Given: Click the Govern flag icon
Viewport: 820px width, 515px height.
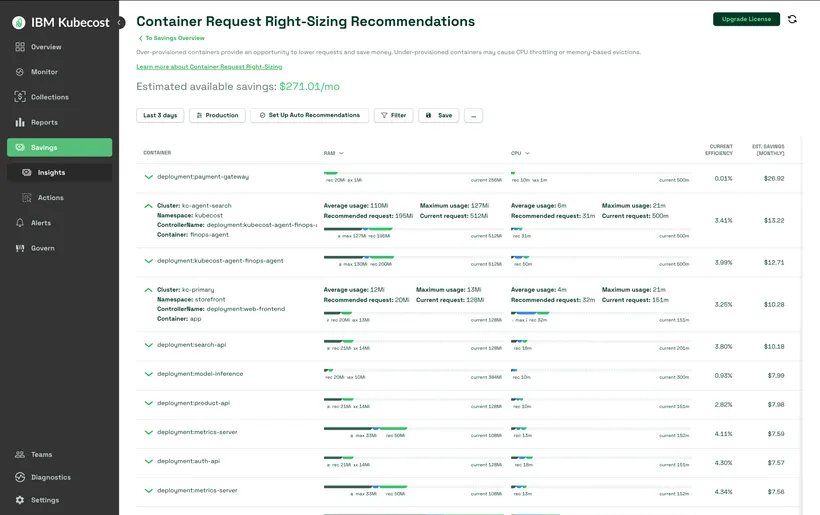Looking at the screenshot, I should tap(20, 248).
